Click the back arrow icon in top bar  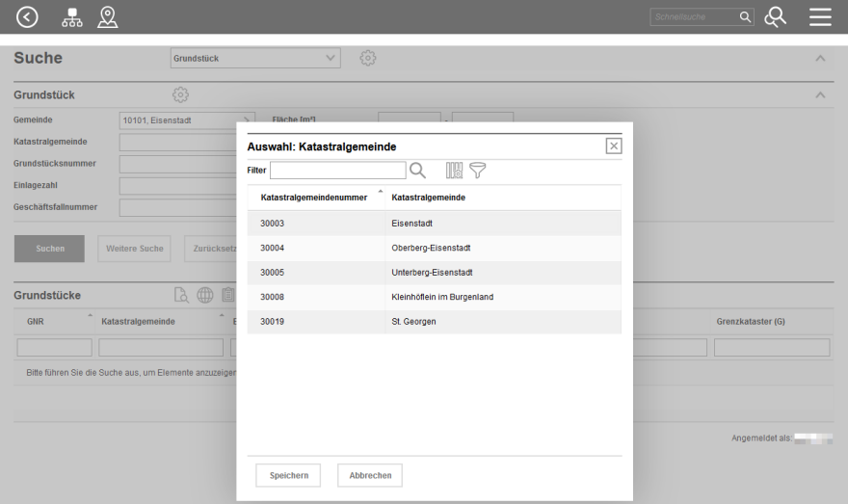click(x=29, y=16)
